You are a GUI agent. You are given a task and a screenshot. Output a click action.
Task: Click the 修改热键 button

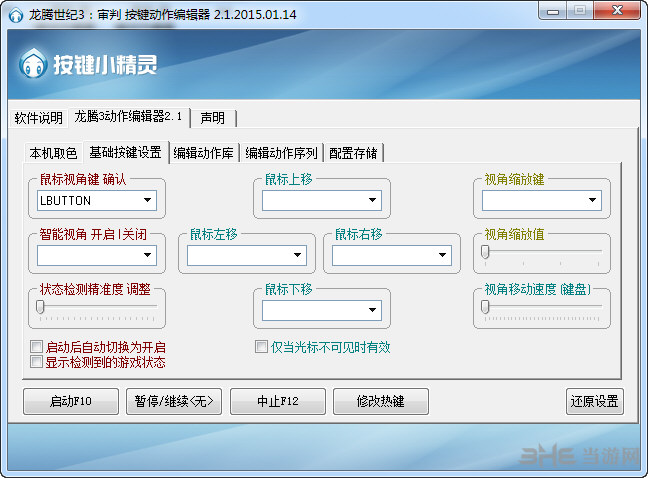click(x=381, y=401)
